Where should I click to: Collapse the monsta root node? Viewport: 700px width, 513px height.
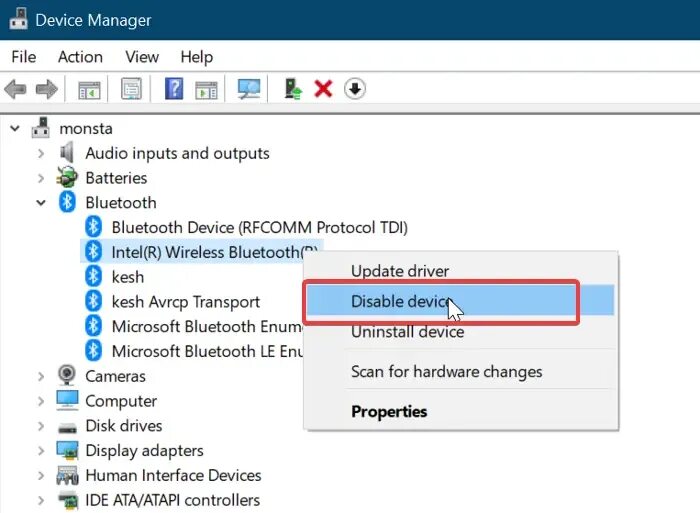15,129
